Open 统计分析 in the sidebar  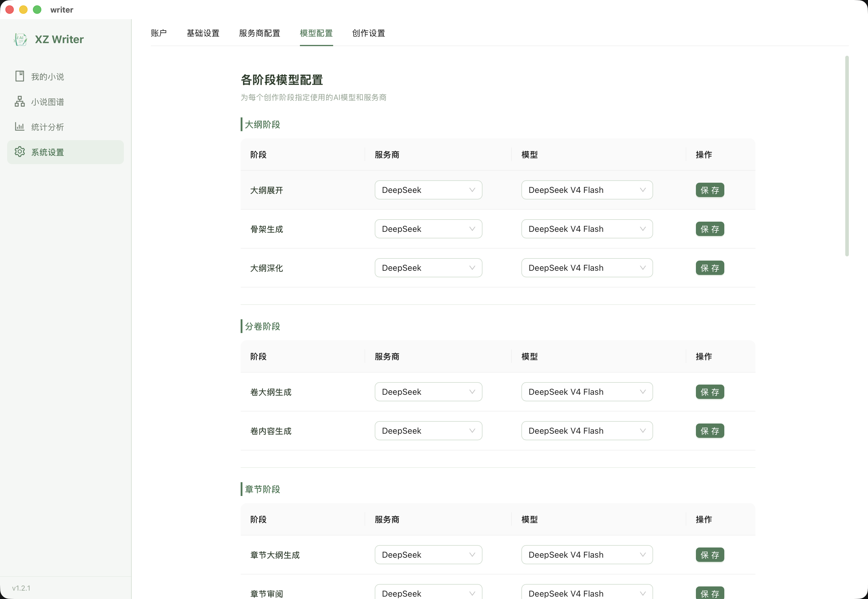65,127
